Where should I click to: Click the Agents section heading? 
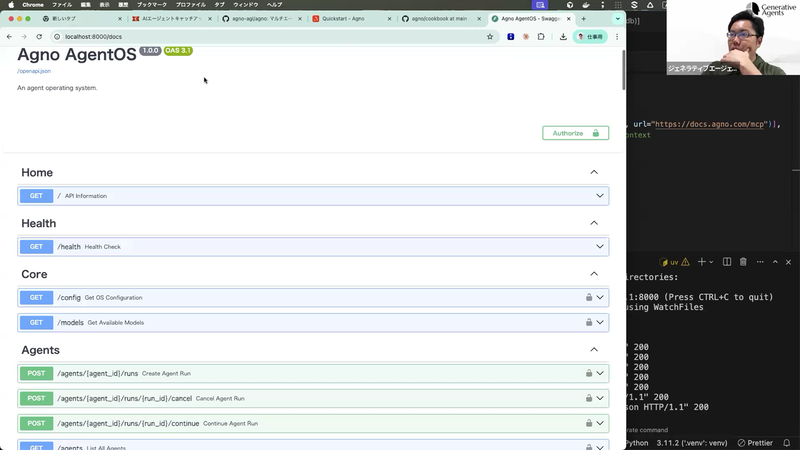pyautogui.click(x=40, y=350)
